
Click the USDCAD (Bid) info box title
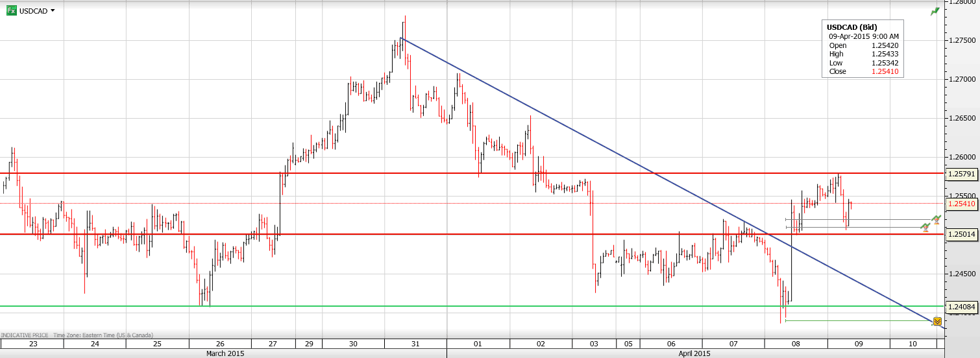[851, 27]
